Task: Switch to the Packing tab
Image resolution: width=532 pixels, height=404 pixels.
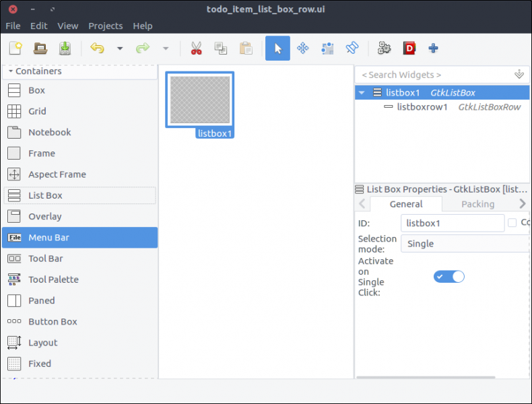Action: [477, 204]
